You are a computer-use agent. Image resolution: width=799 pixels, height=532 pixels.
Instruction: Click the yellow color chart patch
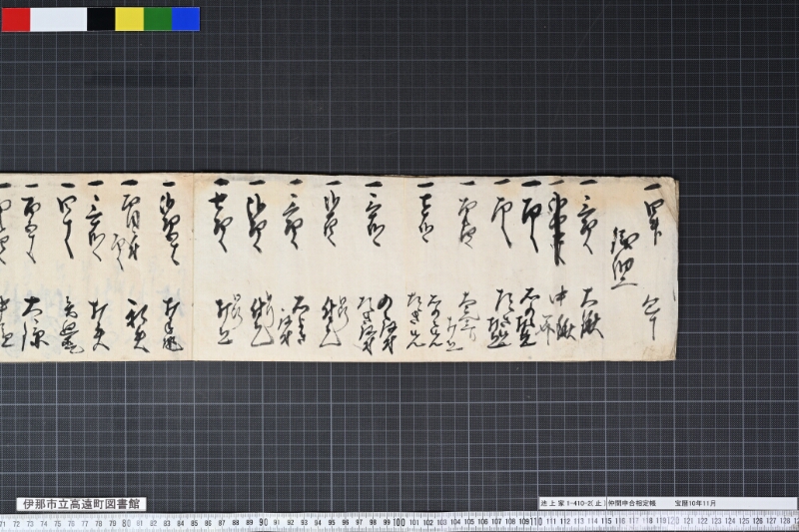[130, 19]
